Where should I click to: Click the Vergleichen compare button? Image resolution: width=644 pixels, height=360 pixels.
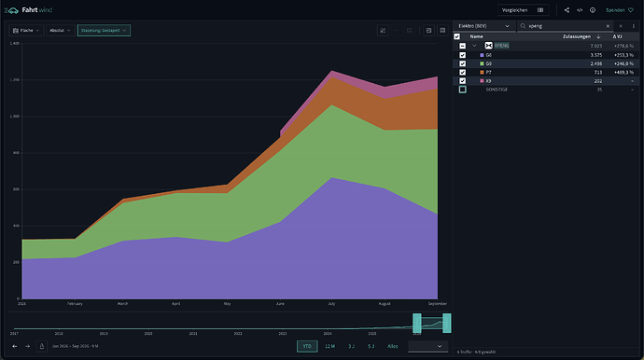point(524,10)
